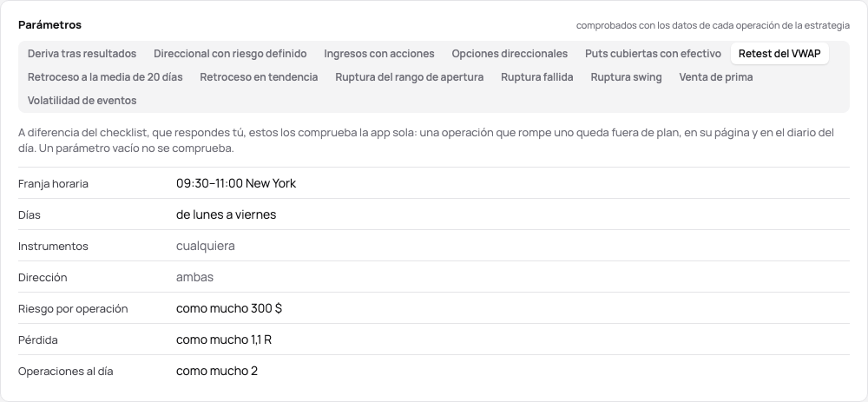
Task: Click the Instrumentos row label
Action: 53,246
